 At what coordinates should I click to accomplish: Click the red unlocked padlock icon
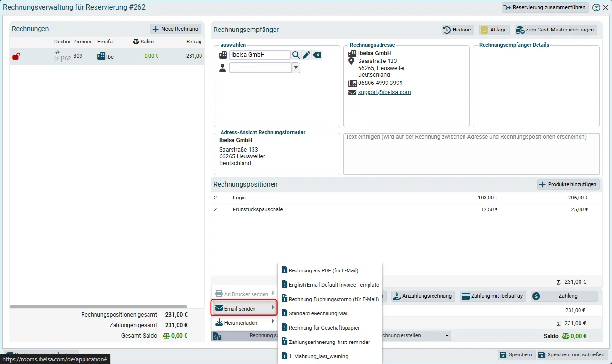point(16,56)
